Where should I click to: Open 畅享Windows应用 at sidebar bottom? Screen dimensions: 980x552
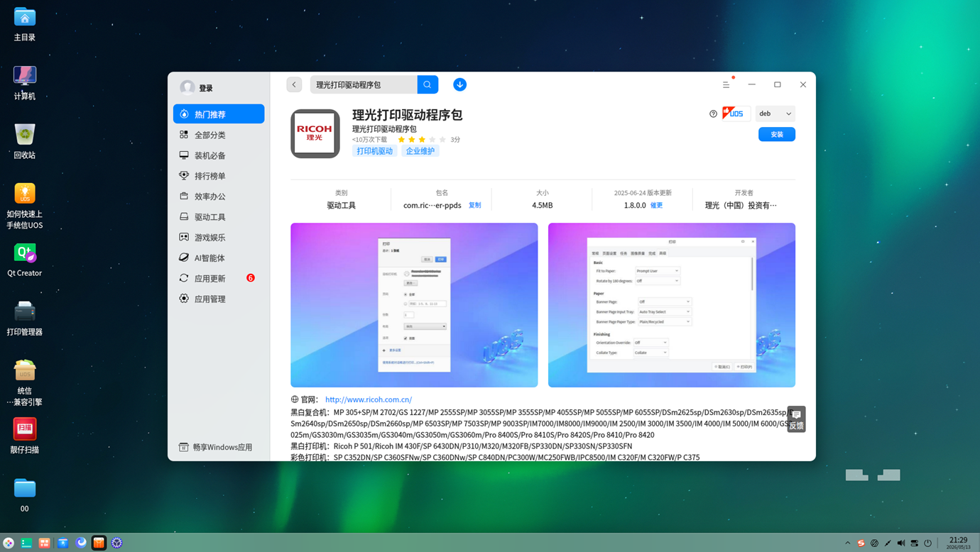pyautogui.click(x=216, y=447)
